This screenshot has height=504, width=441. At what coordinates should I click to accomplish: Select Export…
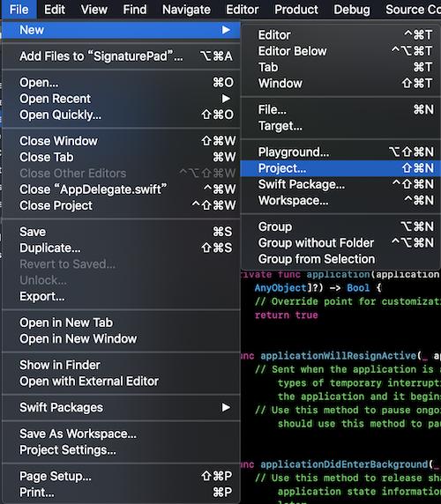pyautogui.click(x=121, y=296)
